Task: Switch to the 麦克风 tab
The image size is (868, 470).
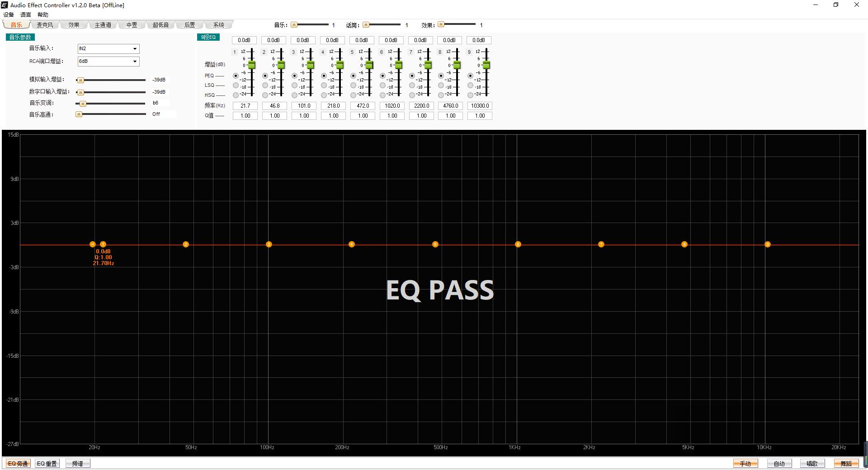Action: [45, 25]
